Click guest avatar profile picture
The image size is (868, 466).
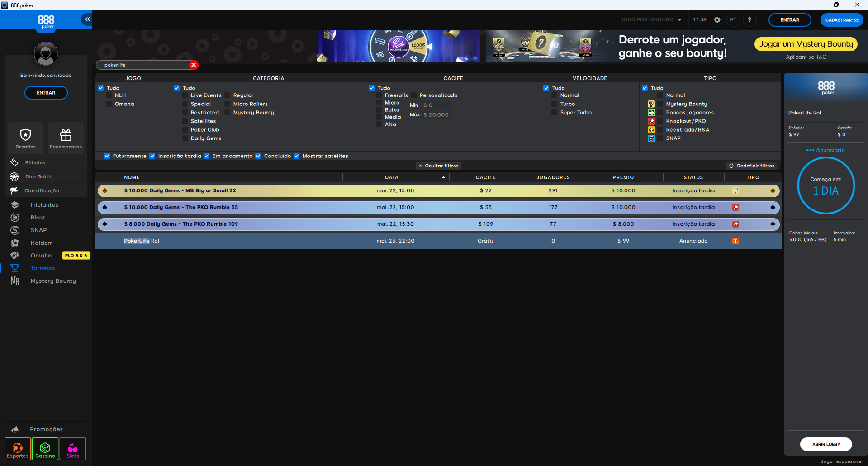coord(46,54)
